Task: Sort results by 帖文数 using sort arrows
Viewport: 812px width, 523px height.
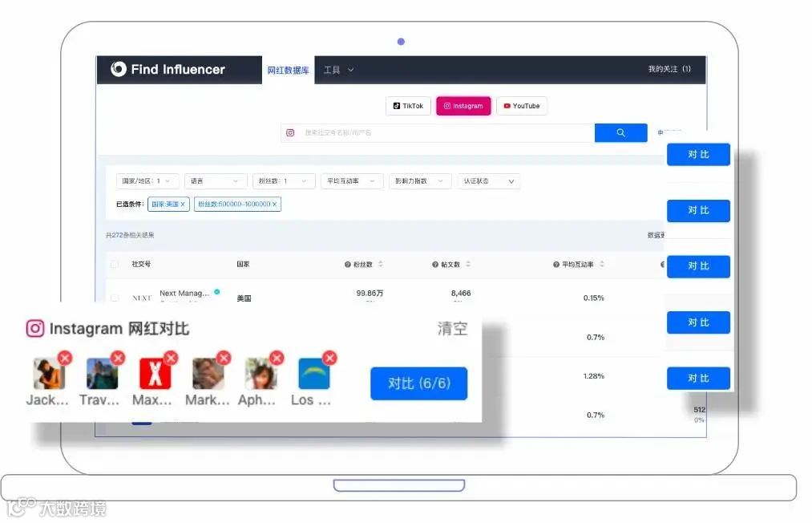Action: click(x=468, y=264)
